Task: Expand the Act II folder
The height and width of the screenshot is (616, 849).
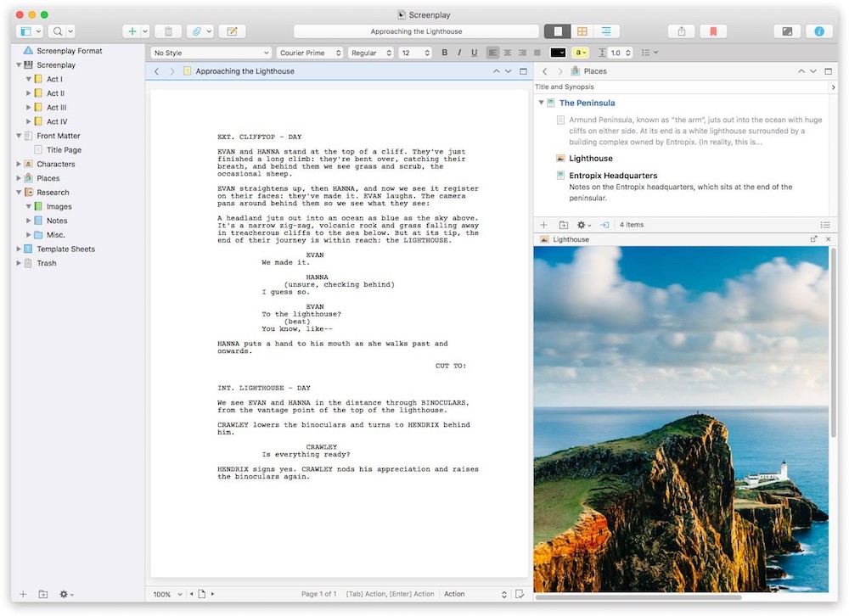Action: [28, 93]
